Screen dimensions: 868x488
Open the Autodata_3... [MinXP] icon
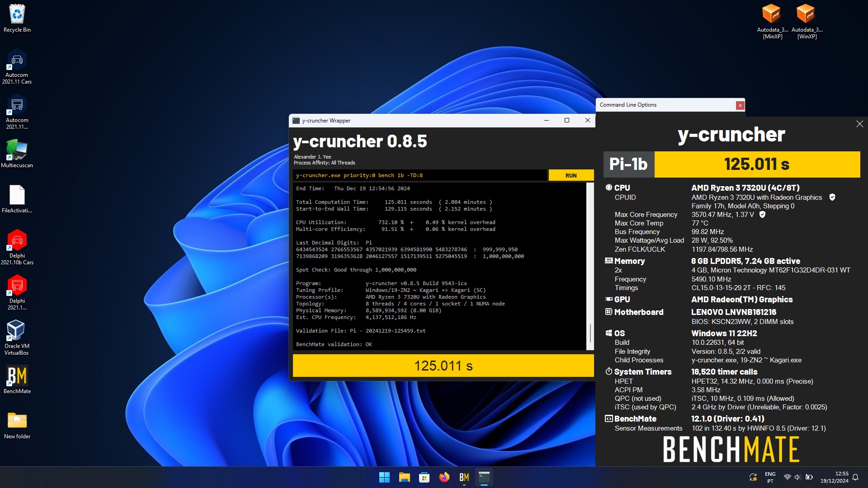772,21
